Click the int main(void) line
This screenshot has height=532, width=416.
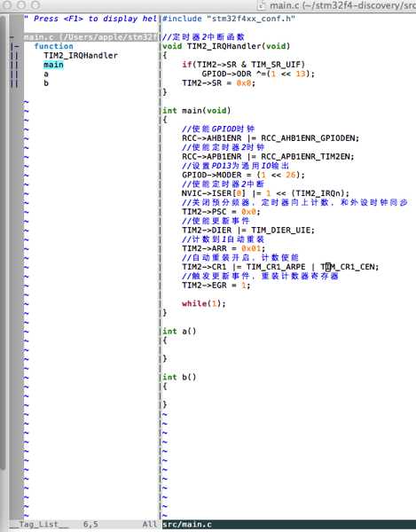point(196,111)
